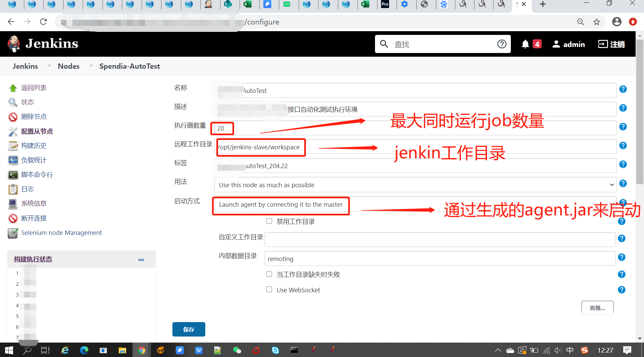This screenshot has width=644, height=357.
Task: Click the browser reload icon
Action: point(43,22)
